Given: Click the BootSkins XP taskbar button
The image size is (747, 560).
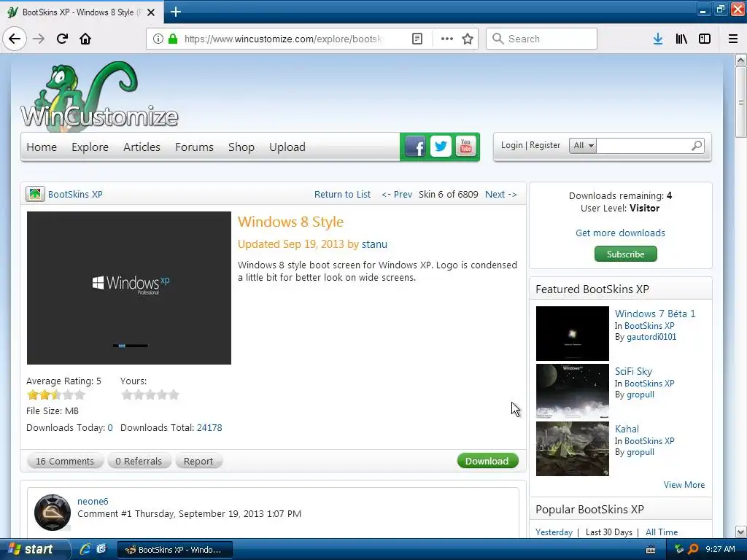Looking at the screenshot, I should tap(175, 550).
